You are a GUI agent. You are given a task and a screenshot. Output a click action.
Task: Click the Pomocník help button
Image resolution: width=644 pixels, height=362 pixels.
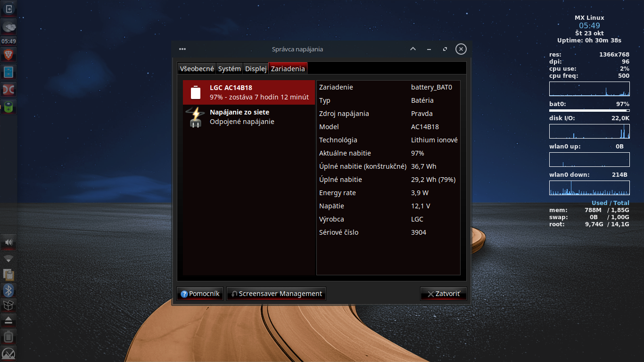point(200,294)
